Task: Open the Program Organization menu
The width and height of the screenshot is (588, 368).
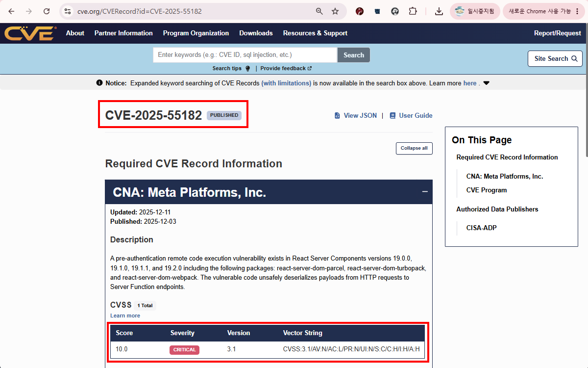Action: click(196, 33)
